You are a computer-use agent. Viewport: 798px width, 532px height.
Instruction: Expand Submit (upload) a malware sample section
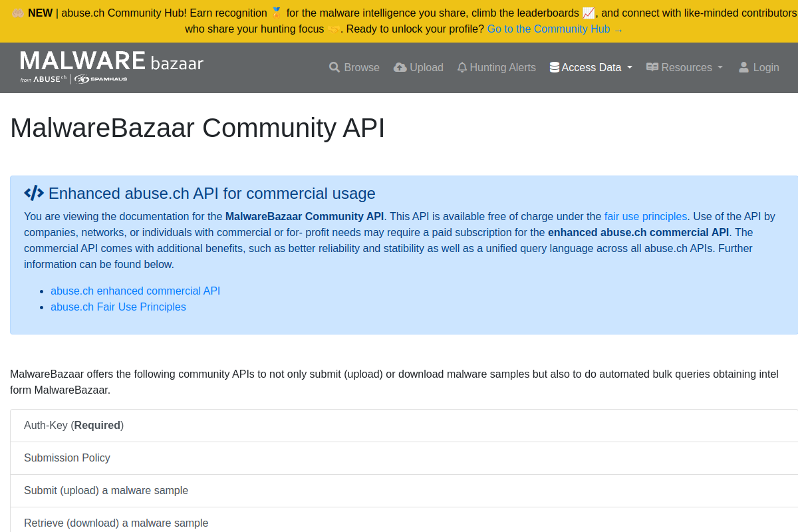(x=404, y=491)
